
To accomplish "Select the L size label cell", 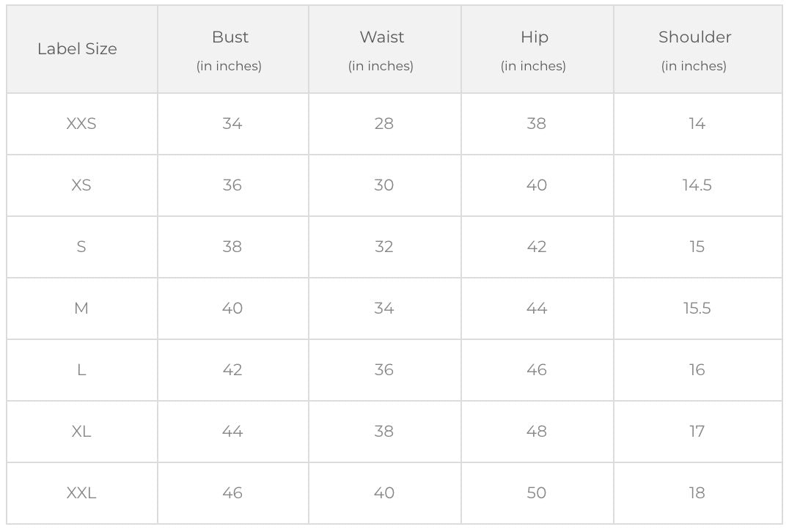I will coord(81,370).
